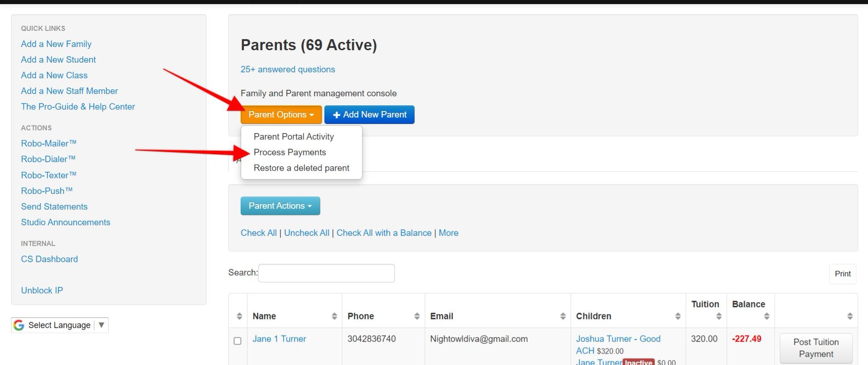Image resolution: width=868 pixels, height=365 pixels.
Task: Sort table by Name column arrows
Action: [x=334, y=316]
